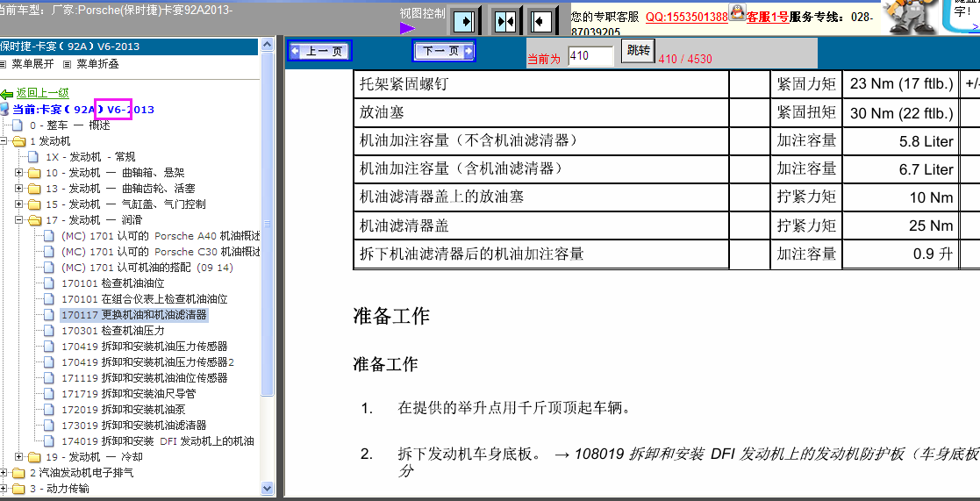
Task: Click folder icon of 19 - 发动机 — 冷却
Action: (x=33, y=457)
